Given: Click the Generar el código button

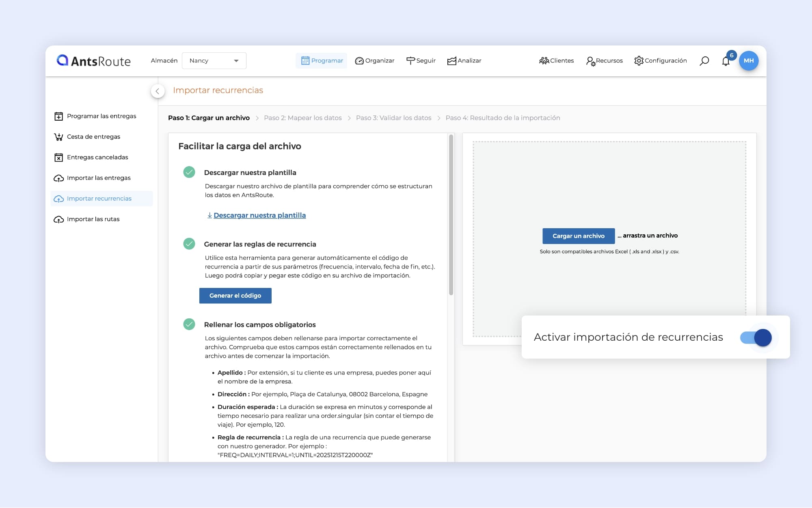Looking at the screenshot, I should point(235,296).
